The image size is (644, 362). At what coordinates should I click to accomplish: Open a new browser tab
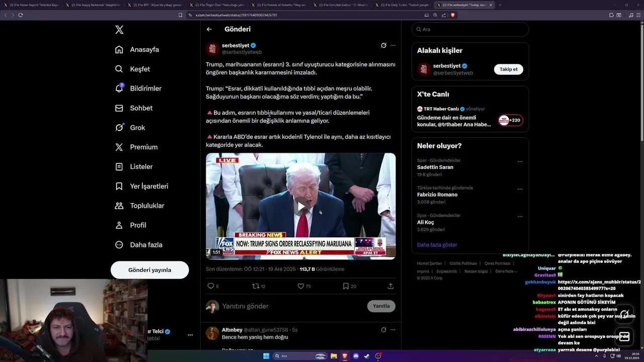(x=500, y=5)
